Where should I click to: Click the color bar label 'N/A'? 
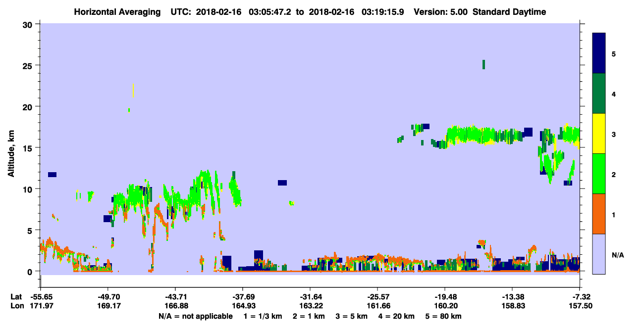(x=617, y=255)
